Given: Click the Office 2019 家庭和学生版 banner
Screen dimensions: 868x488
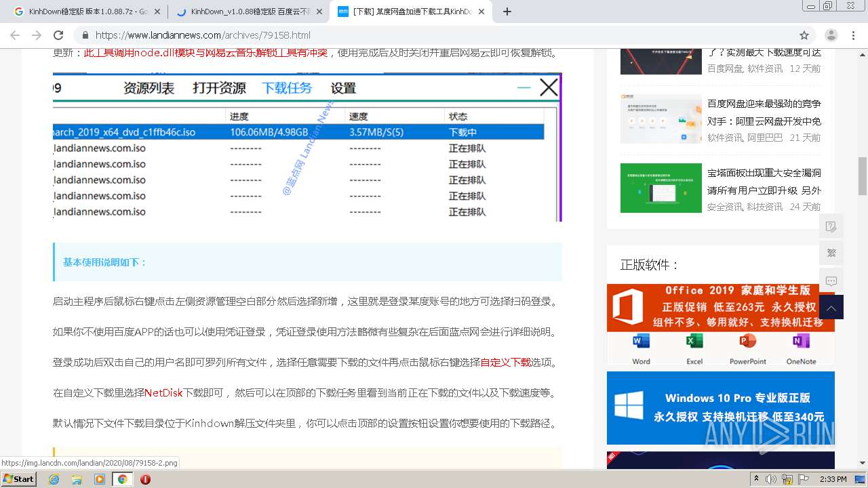Looking at the screenshot, I should [x=721, y=325].
